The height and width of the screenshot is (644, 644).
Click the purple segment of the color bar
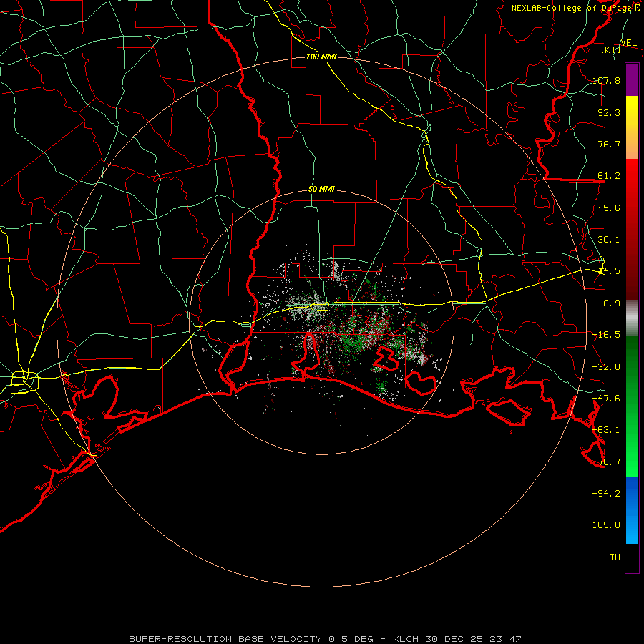pyautogui.click(x=632, y=79)
